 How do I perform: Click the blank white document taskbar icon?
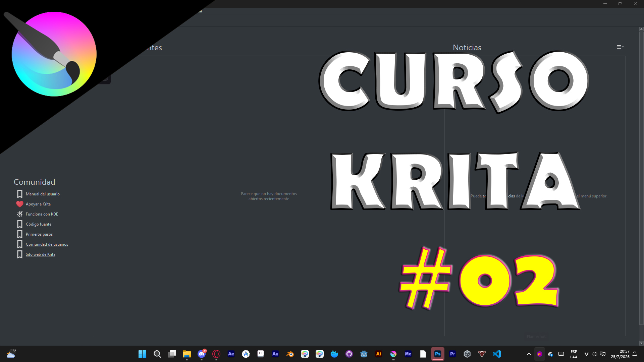coord(423,354)
